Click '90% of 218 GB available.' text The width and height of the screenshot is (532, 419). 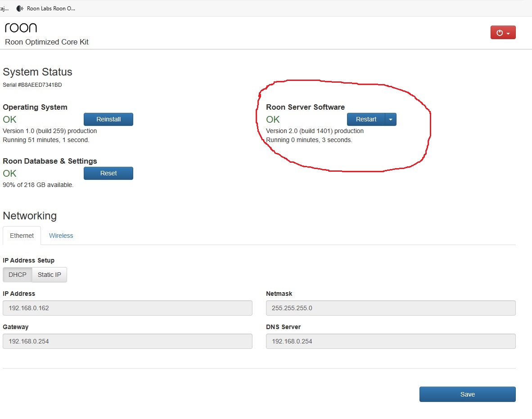38,185
